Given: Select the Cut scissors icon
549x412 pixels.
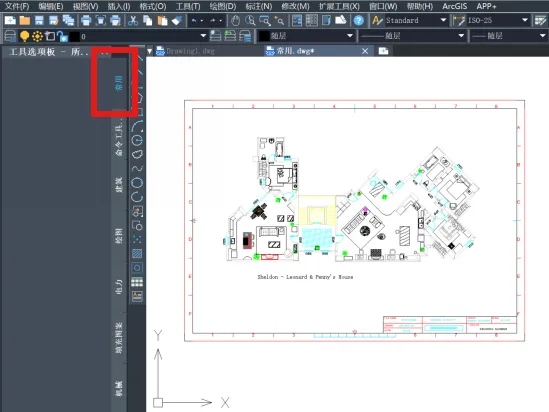Looking at the screenshot, I should coord(133,21).
